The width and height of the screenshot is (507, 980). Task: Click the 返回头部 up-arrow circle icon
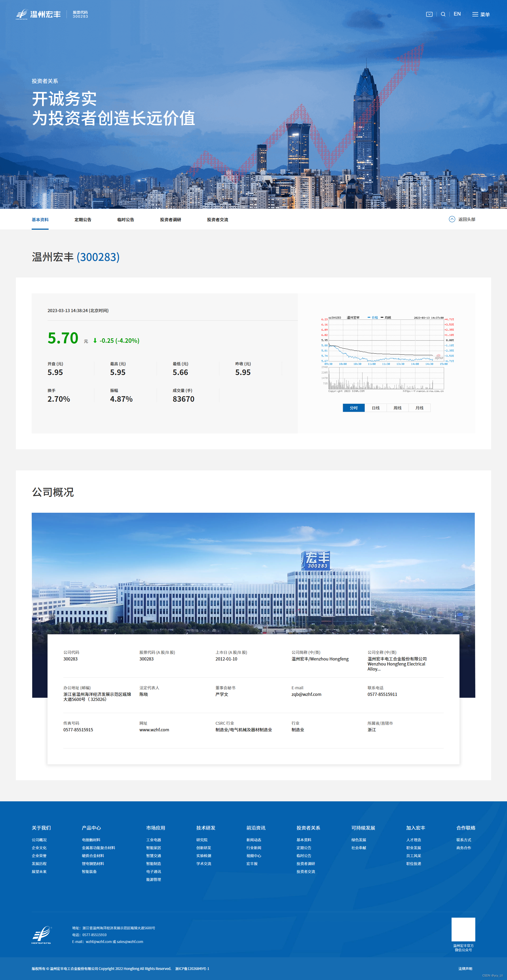452,219
